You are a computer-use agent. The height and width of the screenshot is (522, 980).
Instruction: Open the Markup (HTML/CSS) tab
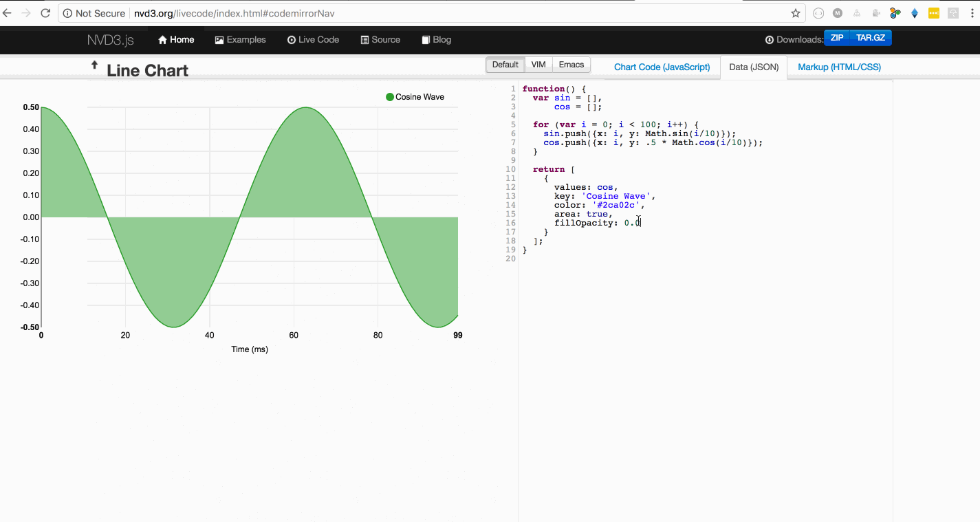(839, 67)
